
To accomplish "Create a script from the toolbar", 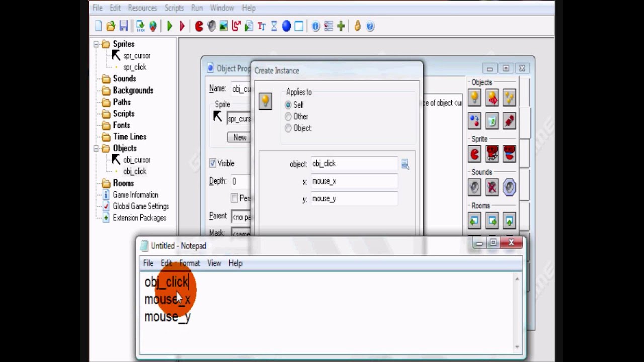I will [249, 26].
